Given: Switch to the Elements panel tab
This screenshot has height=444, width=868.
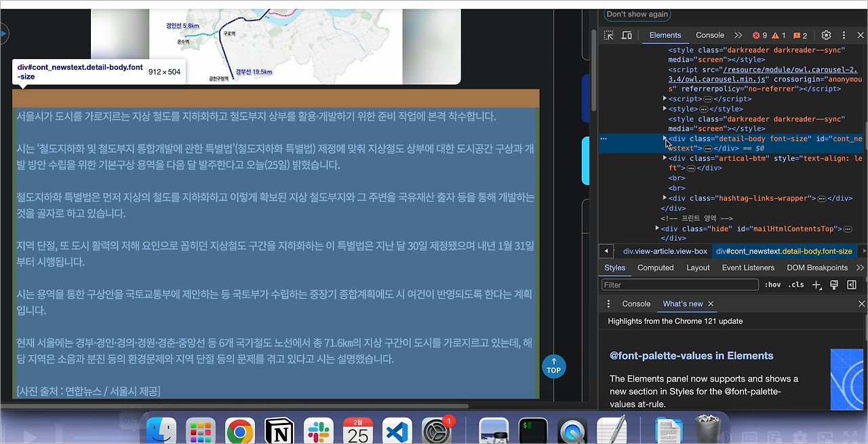Looking at the screenshot, I should click(x=665, y=35).
